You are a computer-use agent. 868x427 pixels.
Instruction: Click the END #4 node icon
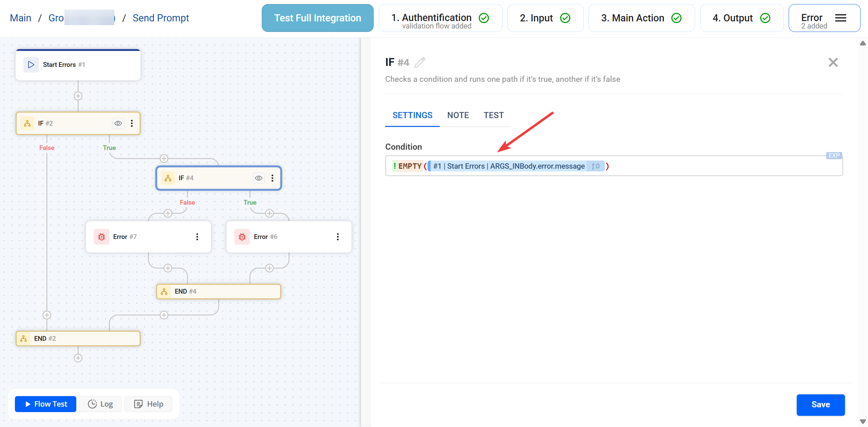164,292
